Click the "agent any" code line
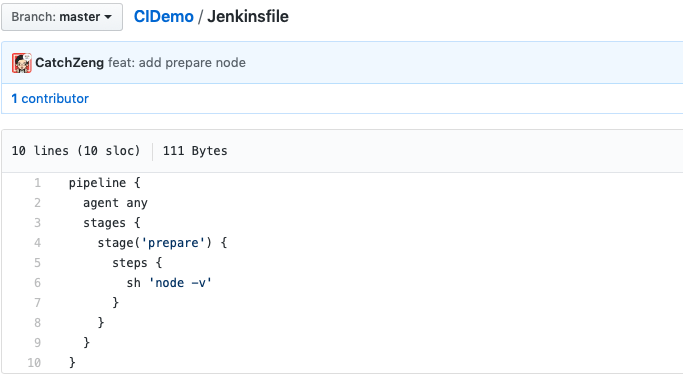Screen dimensions: 683x379 [115, 203]
